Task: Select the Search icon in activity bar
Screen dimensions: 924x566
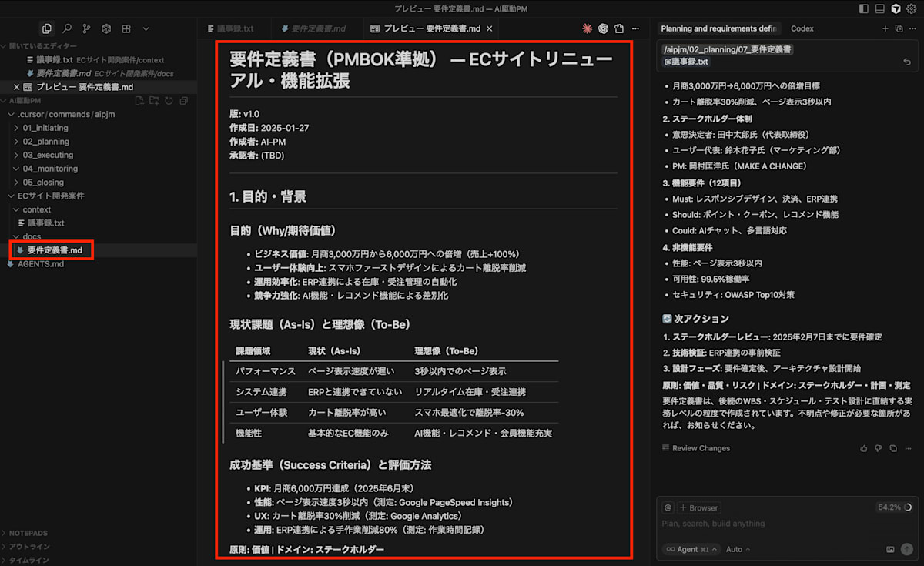Action: (x=67, y=28)
